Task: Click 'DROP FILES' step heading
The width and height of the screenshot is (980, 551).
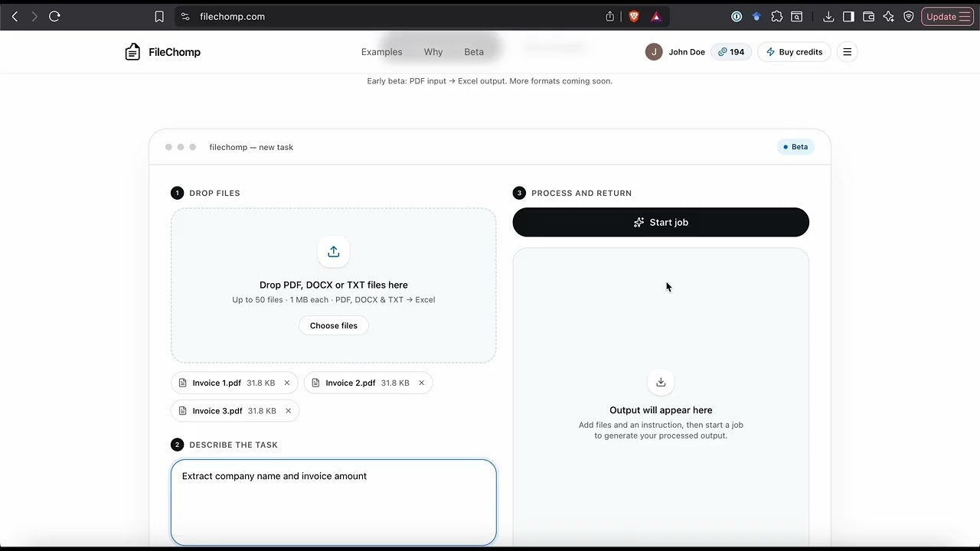Action: [x=214, y=193]
